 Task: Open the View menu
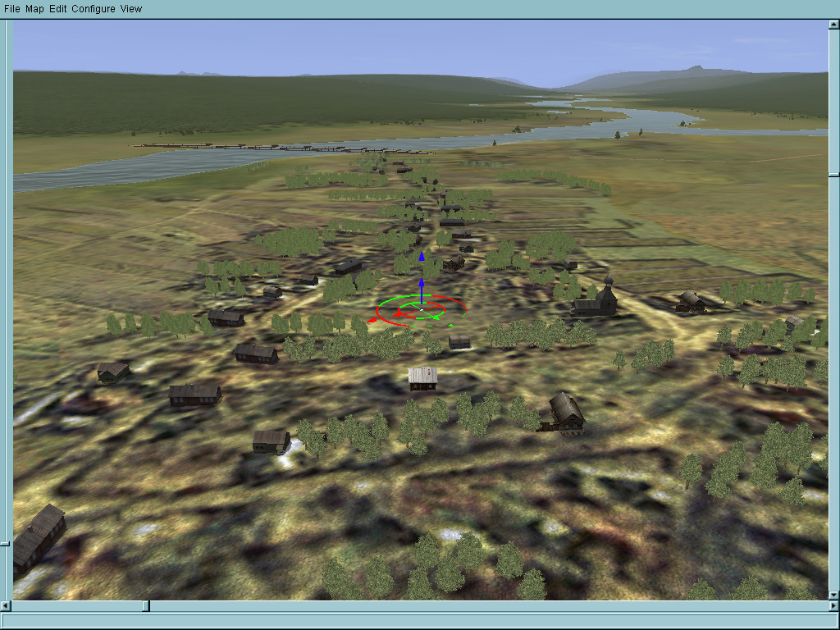[x=130, y=8]
